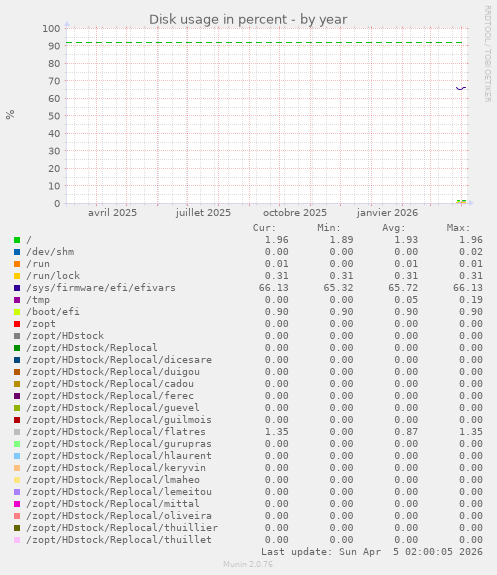The height and width of the screenshot is (575, 497).
Task: Click the green dashed warning threshold line
Action: point(264,43)
